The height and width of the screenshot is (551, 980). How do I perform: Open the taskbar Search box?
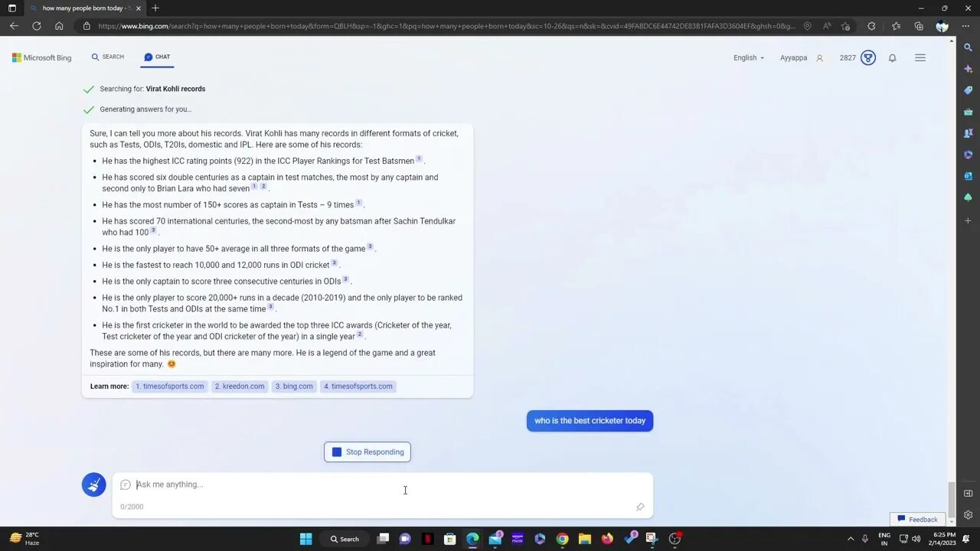(345, 539)
